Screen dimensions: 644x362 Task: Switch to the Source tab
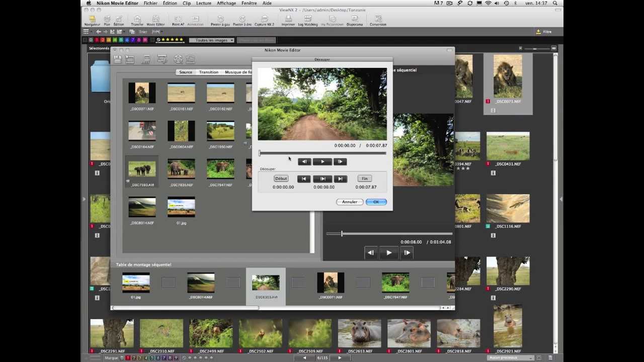point(186,72)
